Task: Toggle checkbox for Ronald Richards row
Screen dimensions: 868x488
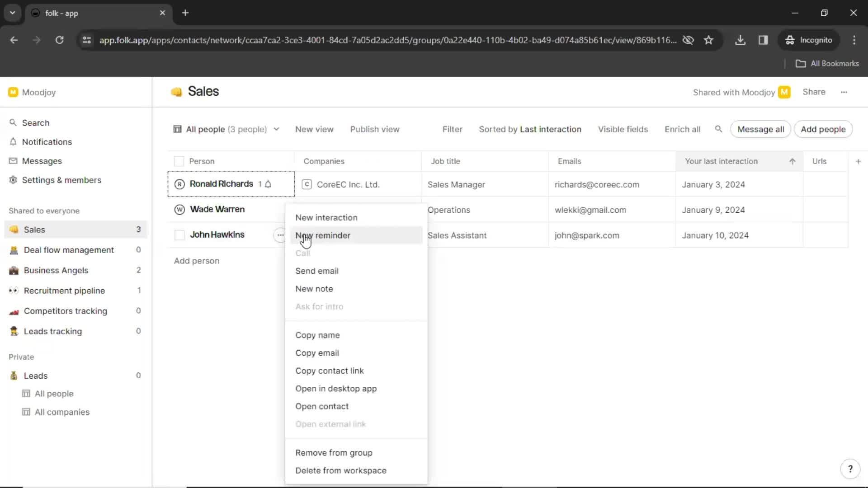Action: click(x=179, y=184)
